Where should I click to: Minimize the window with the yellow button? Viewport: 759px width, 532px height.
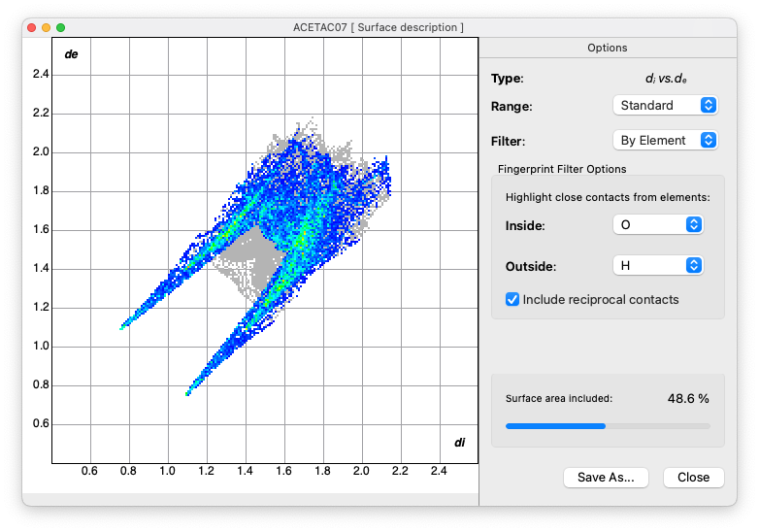pos(46,27)
